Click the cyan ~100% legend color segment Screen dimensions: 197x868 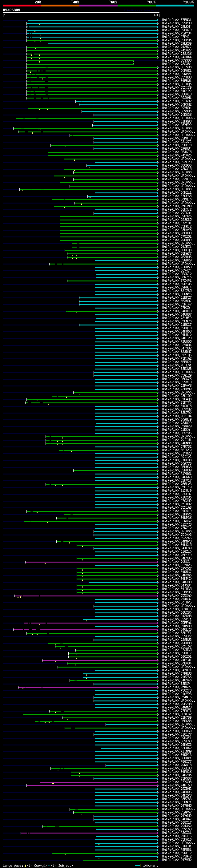click(x=175, y=6)
